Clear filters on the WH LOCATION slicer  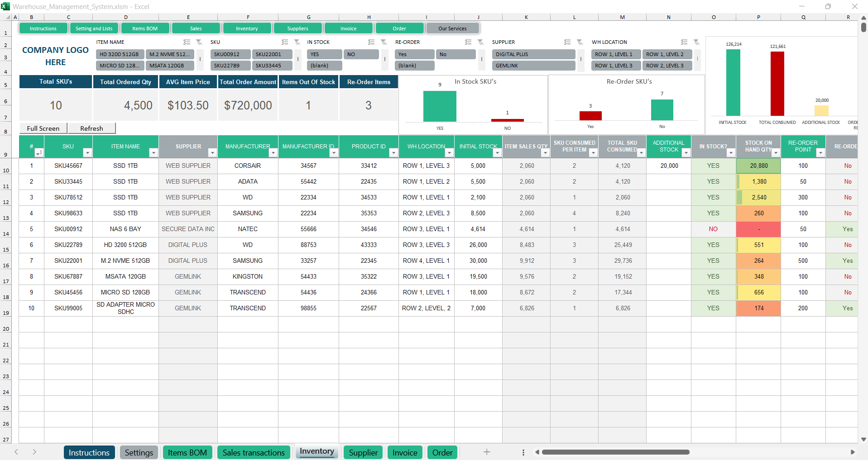(x=697, y=42)
